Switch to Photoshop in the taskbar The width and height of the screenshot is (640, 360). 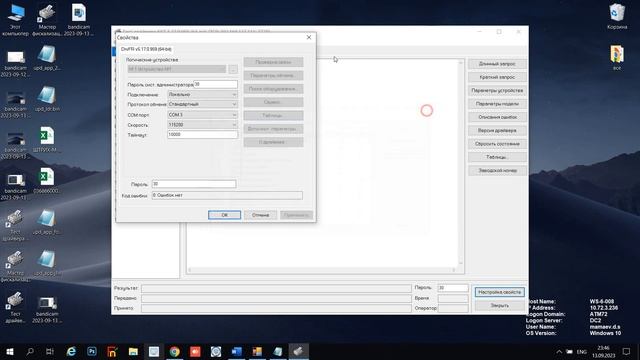click(92, 351)
